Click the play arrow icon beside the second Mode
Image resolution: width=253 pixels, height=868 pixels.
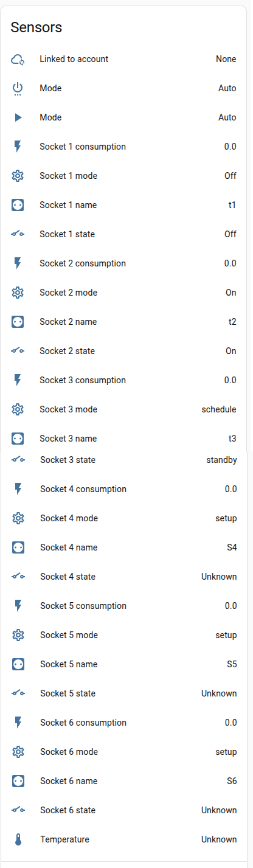tap(18, 117)
